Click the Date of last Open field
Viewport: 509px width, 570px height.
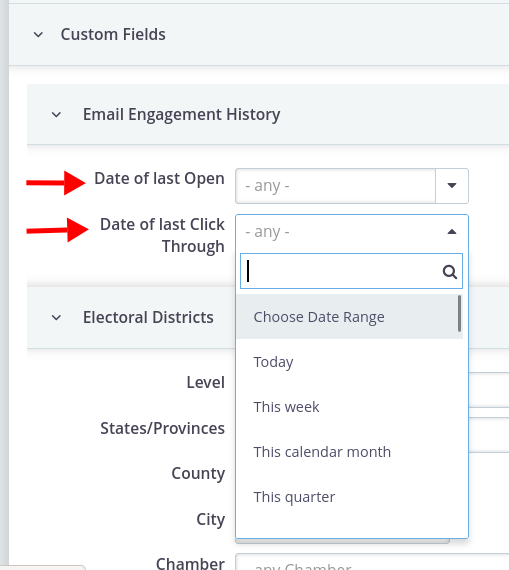336,186
